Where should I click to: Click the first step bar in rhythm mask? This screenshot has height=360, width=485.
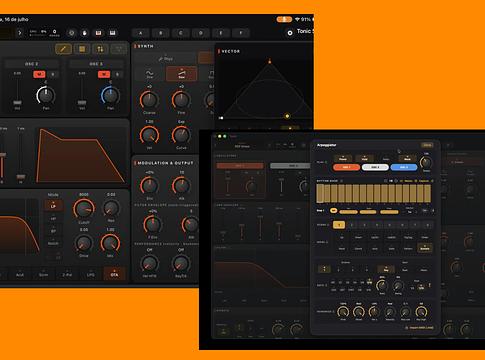pos(320,193)
